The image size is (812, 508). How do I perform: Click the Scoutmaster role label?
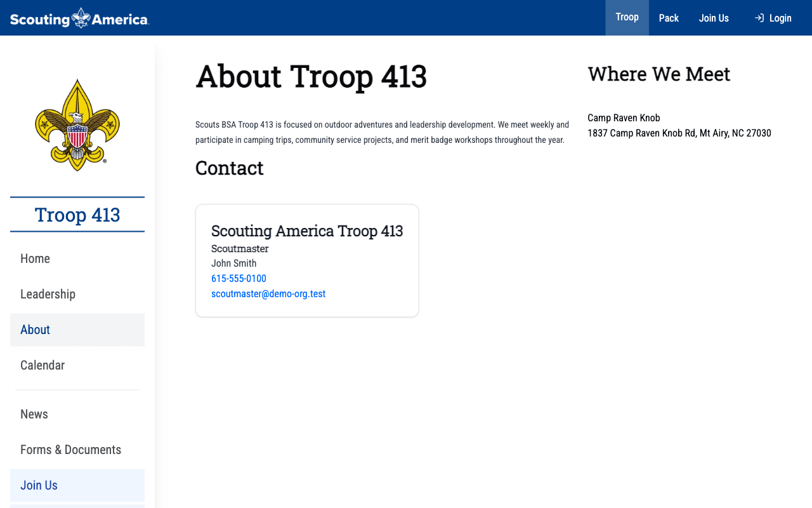click(240, 248)
